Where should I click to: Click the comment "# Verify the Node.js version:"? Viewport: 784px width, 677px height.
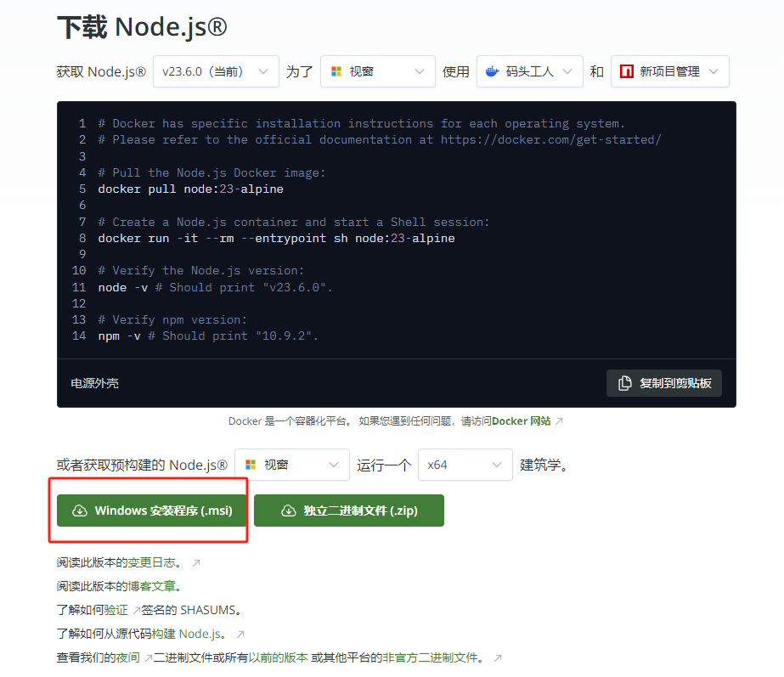pos(201,270)
